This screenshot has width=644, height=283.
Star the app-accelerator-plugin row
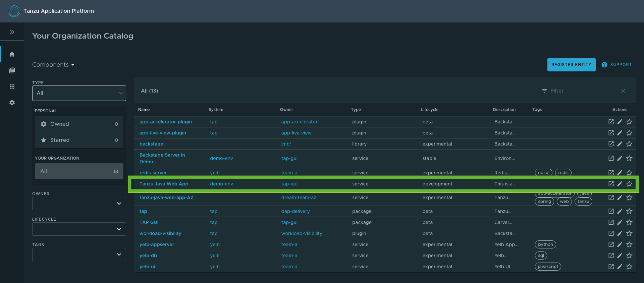click(629, 122)
